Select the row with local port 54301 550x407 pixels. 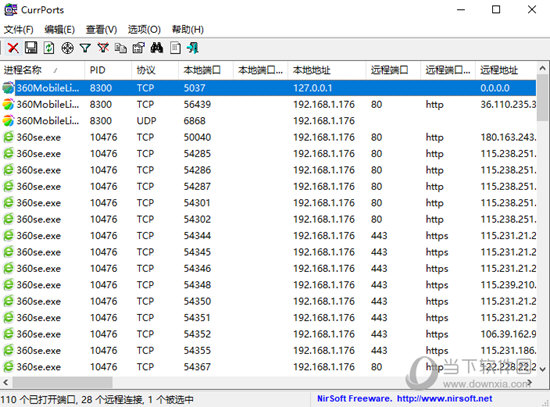tap(269, 203)
